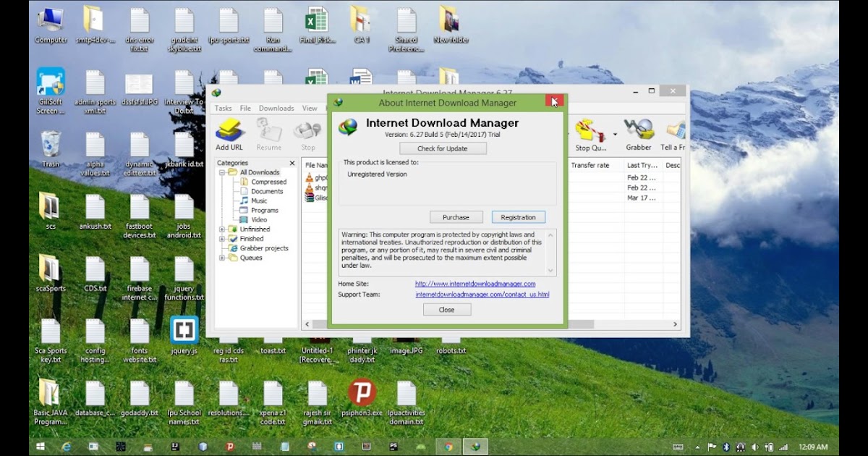
Task: Select the Mar 17 download row date
Action: click(x=640, y=197)
